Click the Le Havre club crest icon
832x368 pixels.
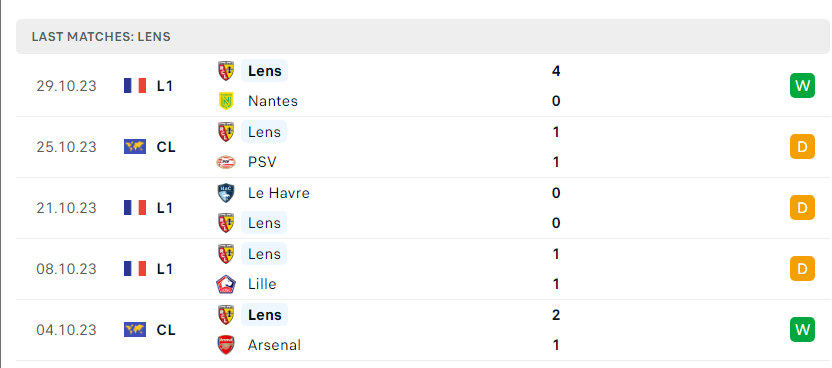click(x=226, y=192)
